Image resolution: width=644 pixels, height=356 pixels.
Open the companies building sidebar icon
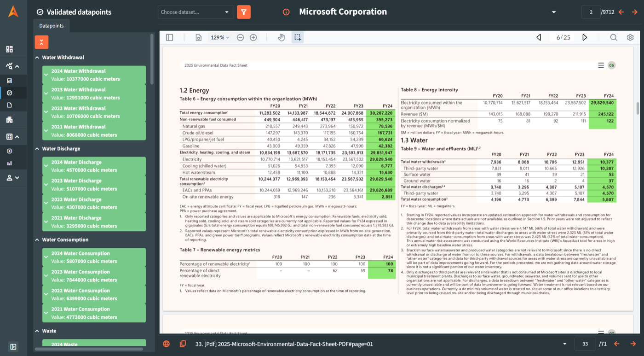9,120
